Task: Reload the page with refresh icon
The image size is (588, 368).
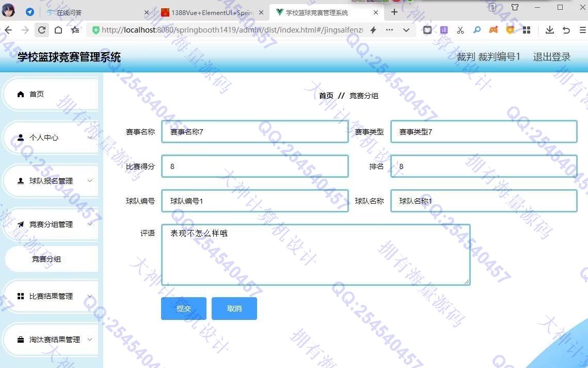Action: pyautogui.click(x=42, y=30)
